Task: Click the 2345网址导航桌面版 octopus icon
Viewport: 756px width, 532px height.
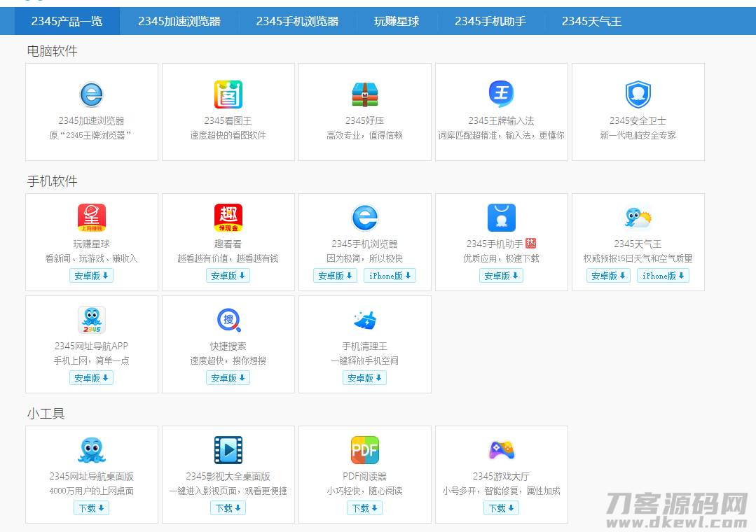Action: coord(92,450)
